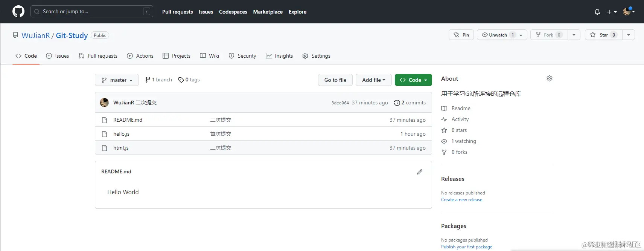Open Explore in top navigation
The width and height of the screenshot is (644, 251).
click(x=297, y=12)
